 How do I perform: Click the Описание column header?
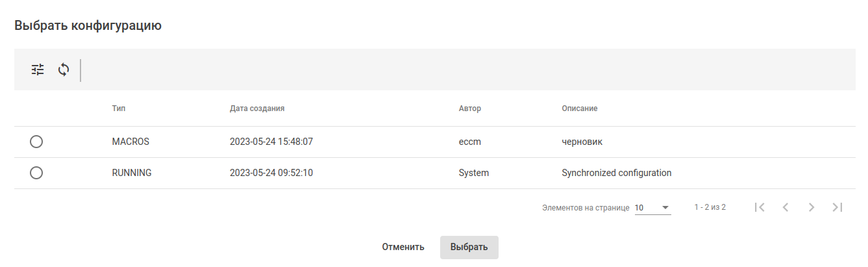[x=580, y=108]
